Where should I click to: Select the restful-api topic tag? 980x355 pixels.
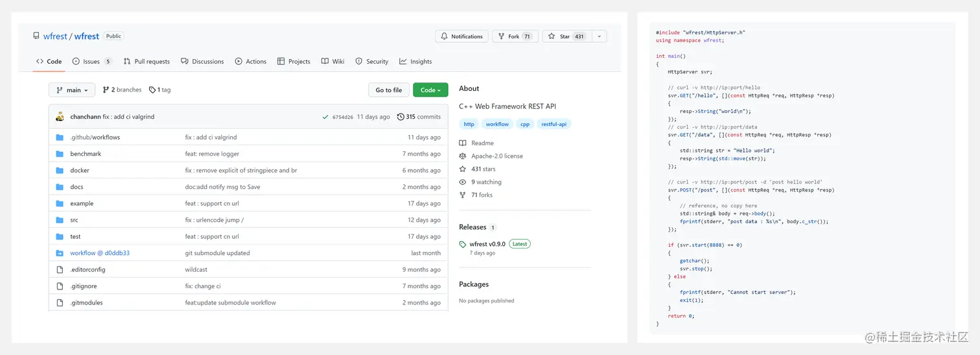pyautogui.click(x=554, y=124)
